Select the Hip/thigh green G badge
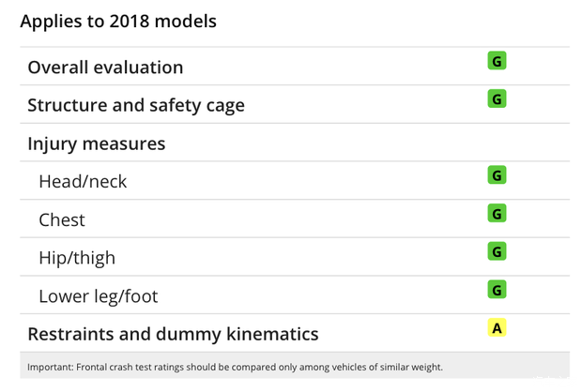This screenshot has height=392, width=582. coord(497,251)
